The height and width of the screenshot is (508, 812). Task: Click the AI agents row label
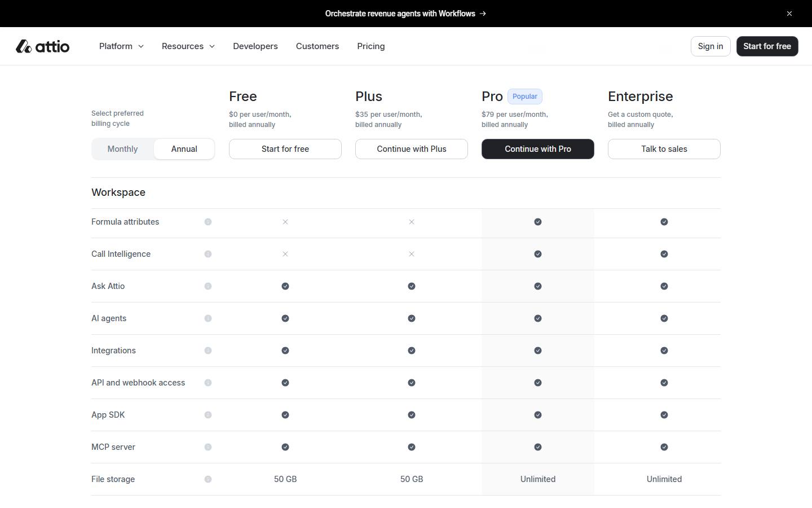(x=109, y=318)
